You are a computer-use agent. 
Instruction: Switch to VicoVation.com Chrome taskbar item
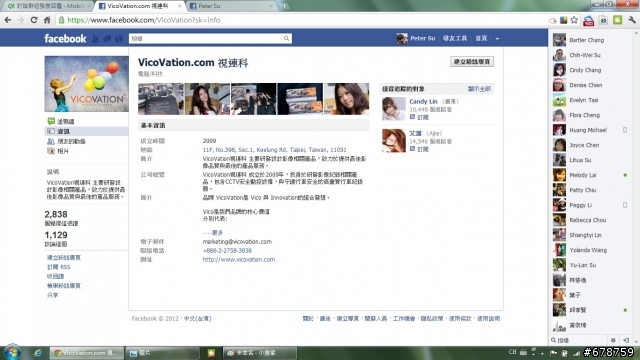pyautogui.click(x=87, y=353)
